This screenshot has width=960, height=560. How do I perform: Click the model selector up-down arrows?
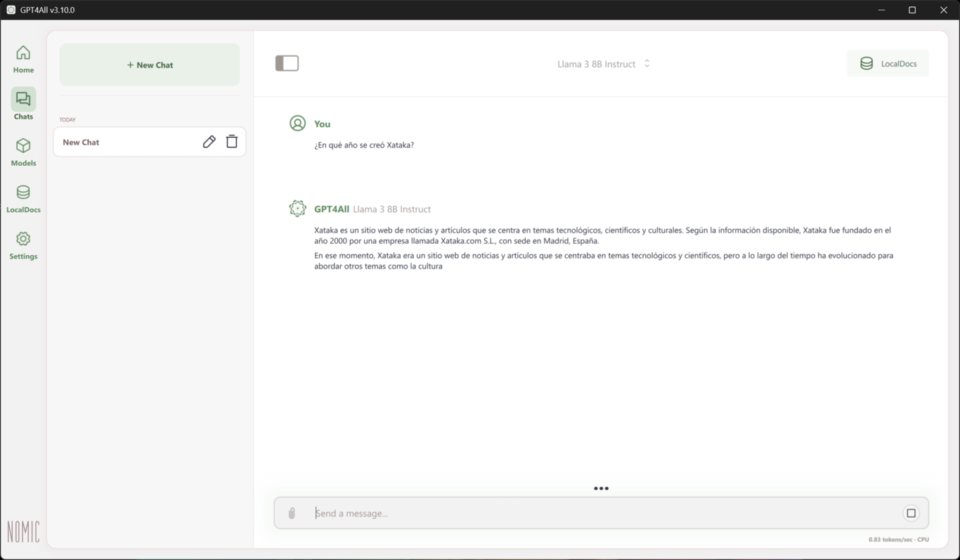coord(647,64)
